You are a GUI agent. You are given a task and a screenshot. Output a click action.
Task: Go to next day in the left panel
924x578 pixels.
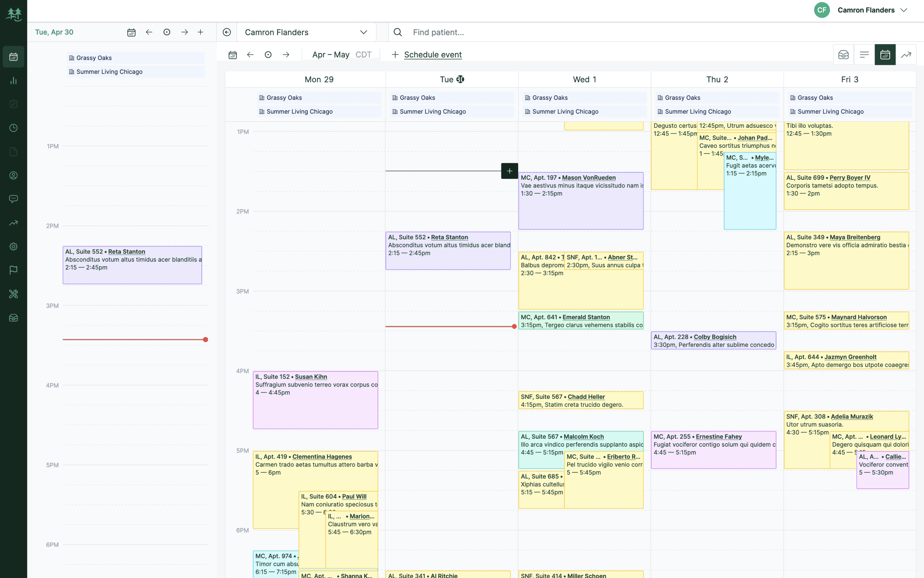click(184, 32)
